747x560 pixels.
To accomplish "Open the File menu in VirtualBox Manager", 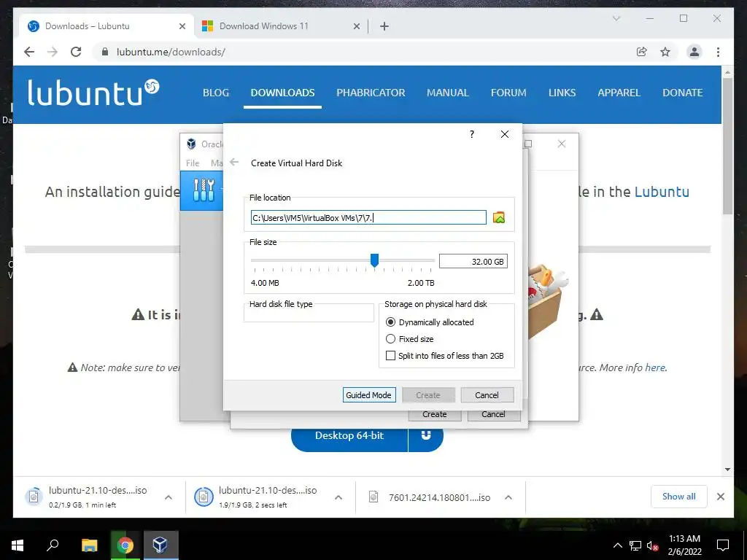I will point(193,163).
